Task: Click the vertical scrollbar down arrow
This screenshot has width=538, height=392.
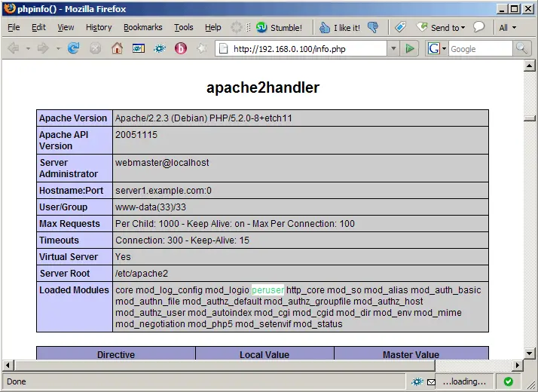Action: (x=530, y=353)
